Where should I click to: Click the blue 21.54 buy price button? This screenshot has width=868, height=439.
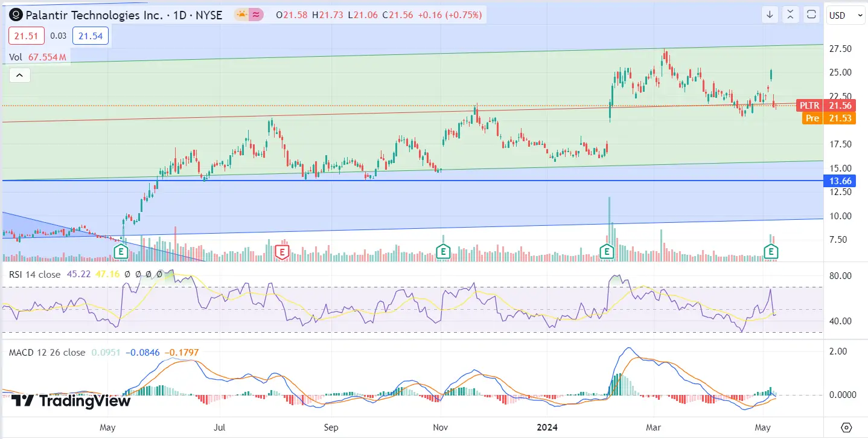[91, 36]
